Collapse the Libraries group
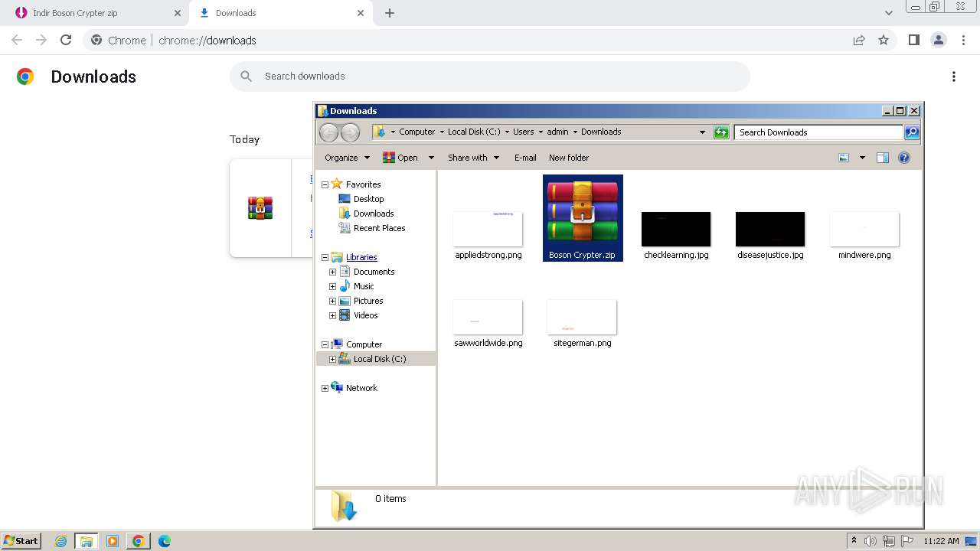Viewport: 980px width, 551px height. [325, 258]
